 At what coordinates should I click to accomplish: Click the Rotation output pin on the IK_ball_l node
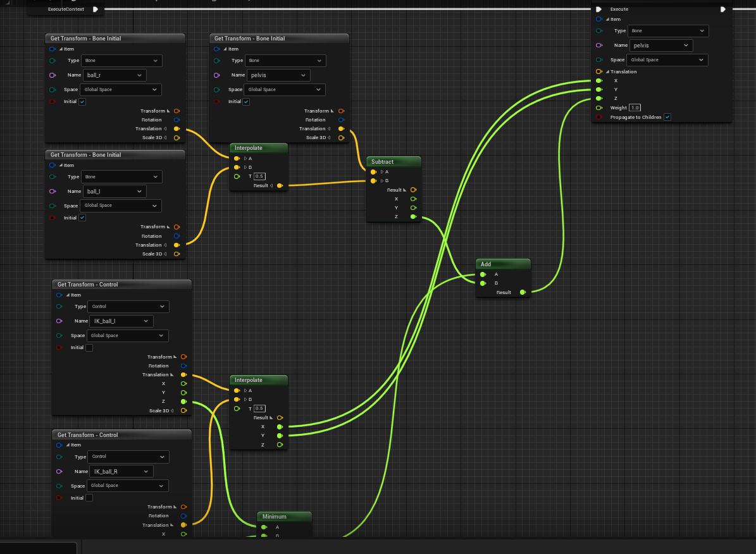tap(183, 366)
